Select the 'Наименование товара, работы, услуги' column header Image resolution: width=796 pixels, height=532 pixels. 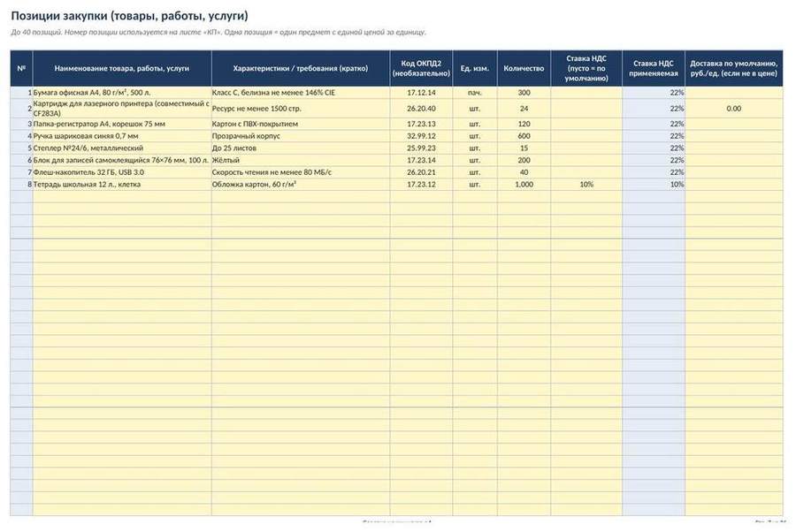tap(122, 68)
